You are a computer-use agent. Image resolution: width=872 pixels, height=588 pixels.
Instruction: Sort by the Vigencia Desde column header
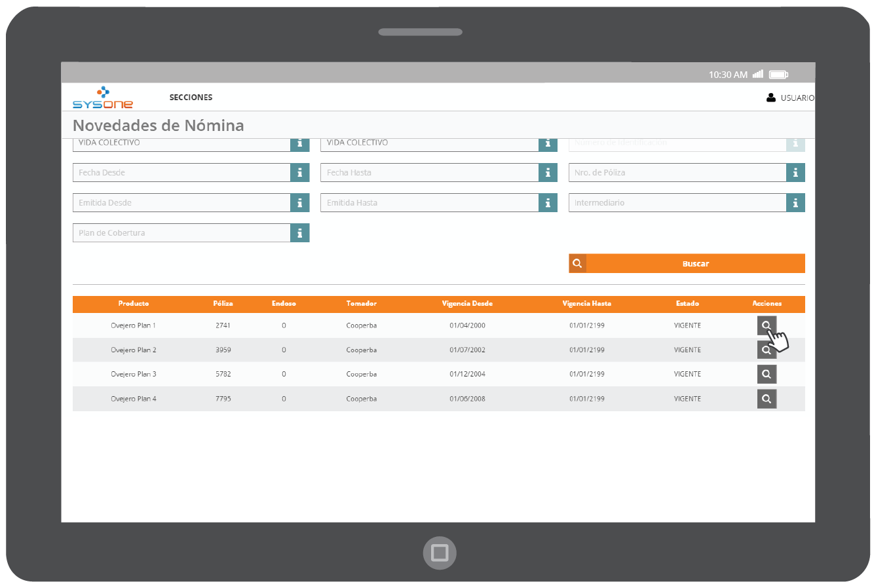(467, 304)
